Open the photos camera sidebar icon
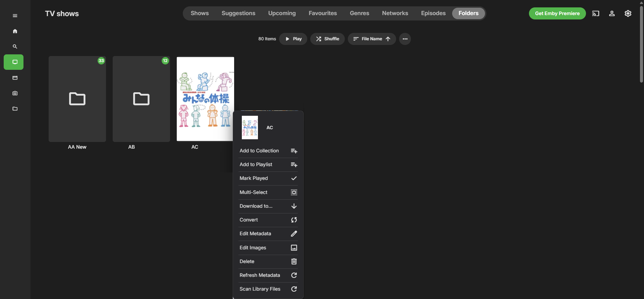 (15, 93)
